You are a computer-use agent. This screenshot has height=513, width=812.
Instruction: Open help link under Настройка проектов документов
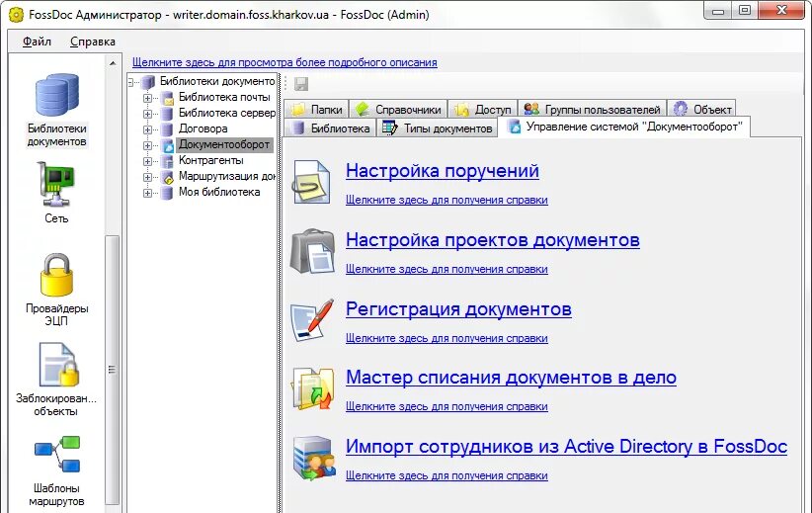tap(447, 269)
